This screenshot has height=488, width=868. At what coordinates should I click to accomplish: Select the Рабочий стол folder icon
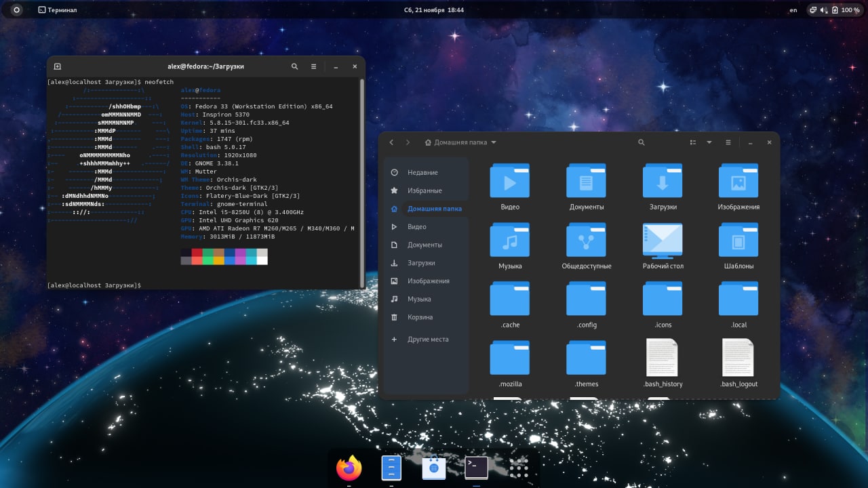[663, 240]
